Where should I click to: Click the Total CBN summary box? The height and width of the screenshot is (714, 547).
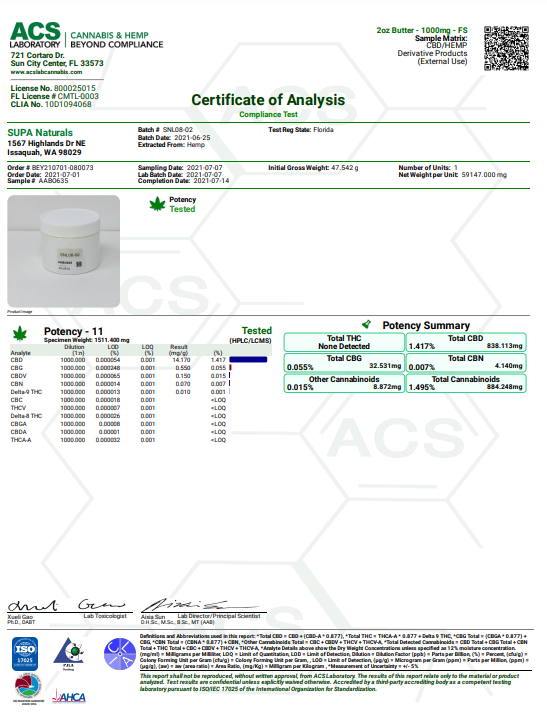466,362
